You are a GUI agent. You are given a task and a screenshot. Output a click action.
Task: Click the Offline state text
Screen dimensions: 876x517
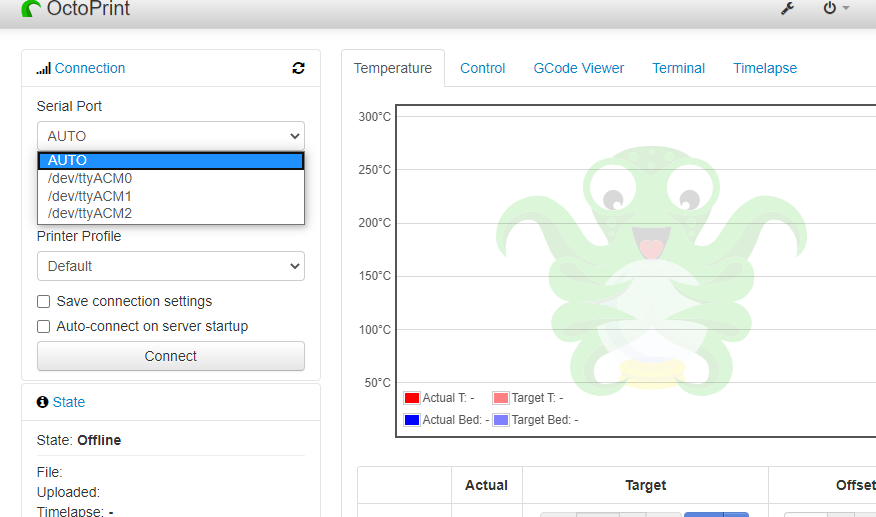pos(99,440)
